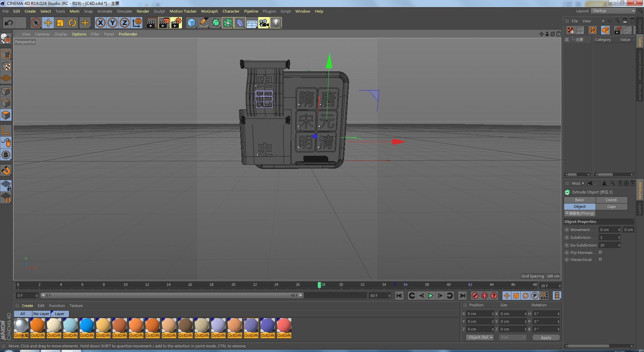Enable Snap (S) icon in left palette
The image size is (644, 352).
(x=6, y=155)
